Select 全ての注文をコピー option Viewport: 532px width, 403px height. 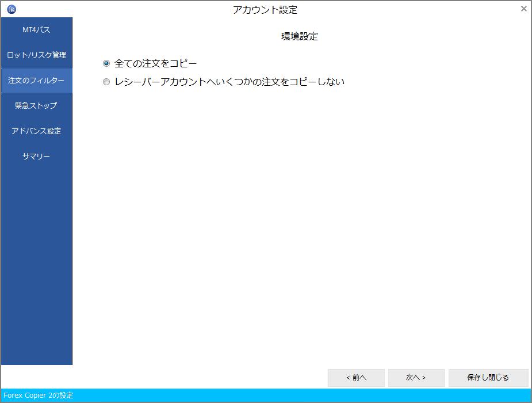pos(106,63)
